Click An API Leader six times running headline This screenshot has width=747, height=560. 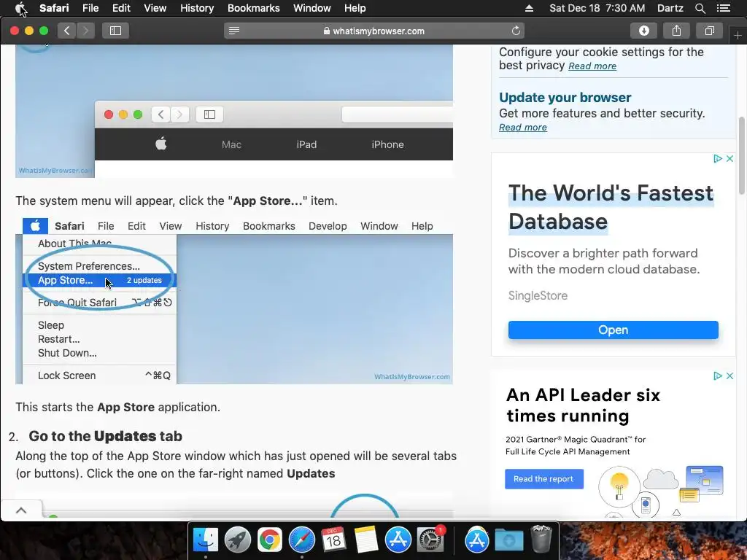point(583,405)
